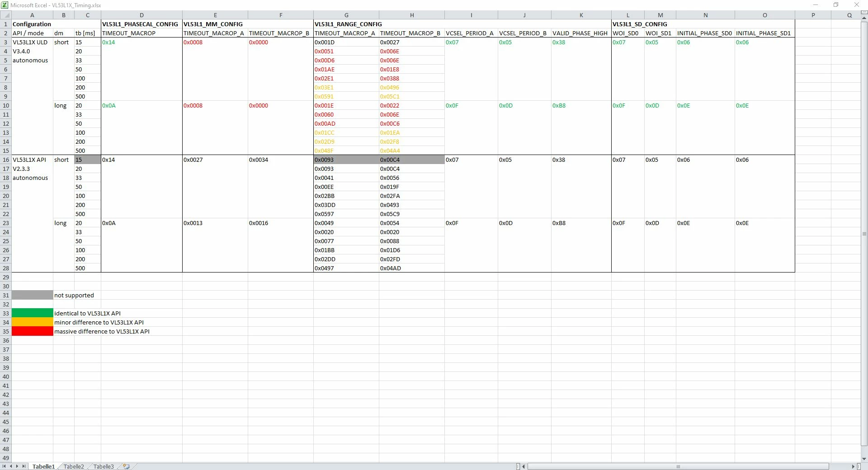Select the '0x0597' cell
The height and width of the screenshot is (470, 868).
point(346,214)
